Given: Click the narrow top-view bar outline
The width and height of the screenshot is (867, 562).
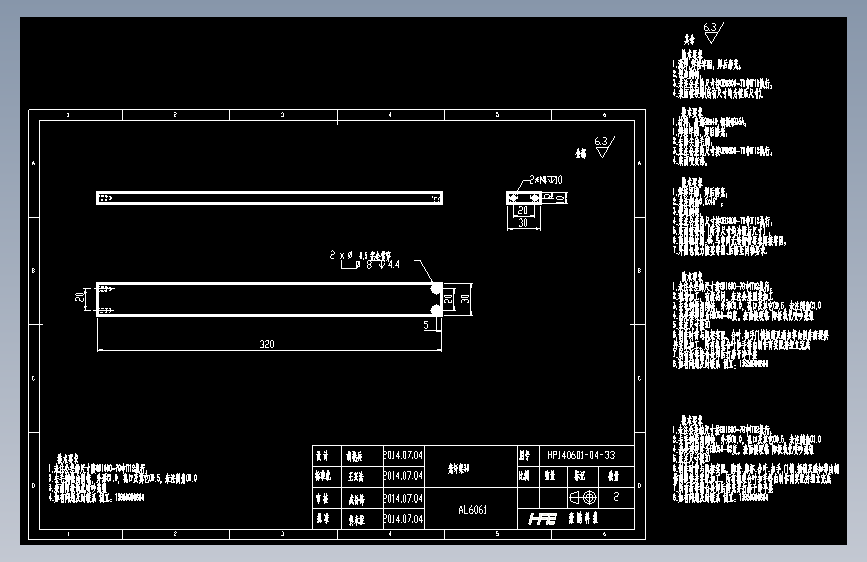Looking at the screenshot, I should (269, 198).
